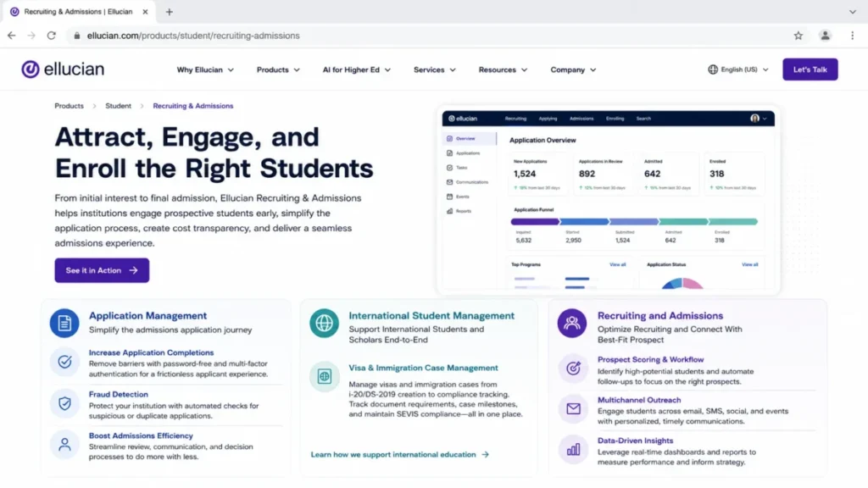Click the Overview icon in dashboard sidebar

click(x=449, y=139)
